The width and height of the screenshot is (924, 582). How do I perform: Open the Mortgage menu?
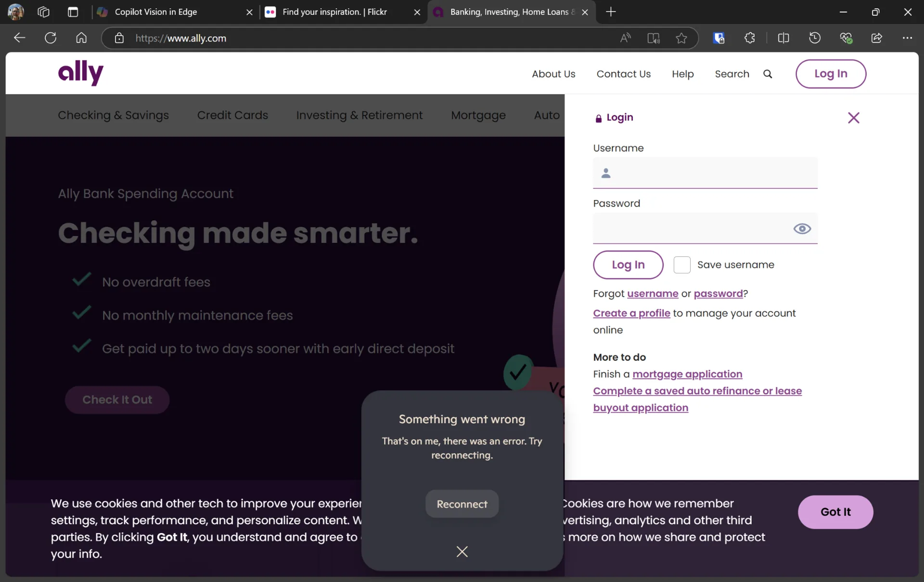tap(478, 115)
